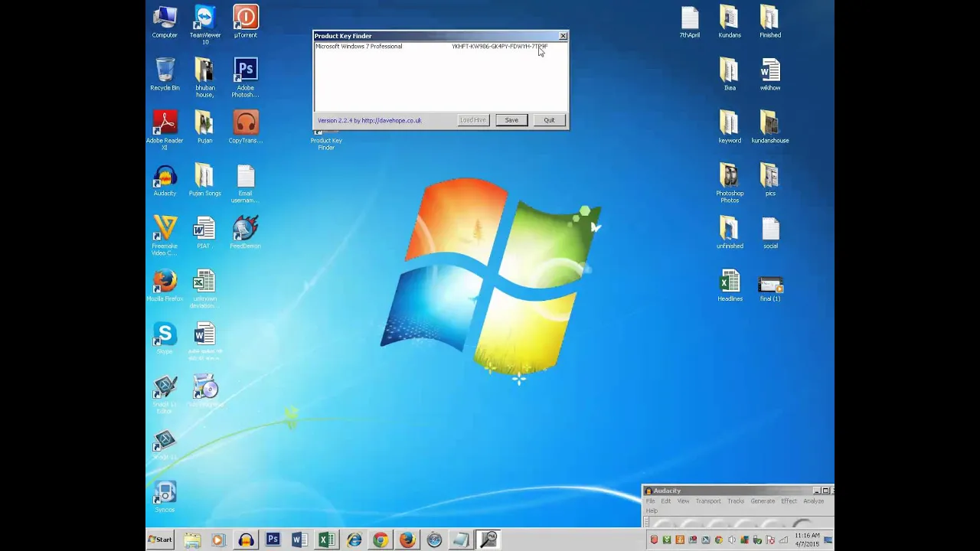Open the Transport menu in Audacity

(708, 501)
